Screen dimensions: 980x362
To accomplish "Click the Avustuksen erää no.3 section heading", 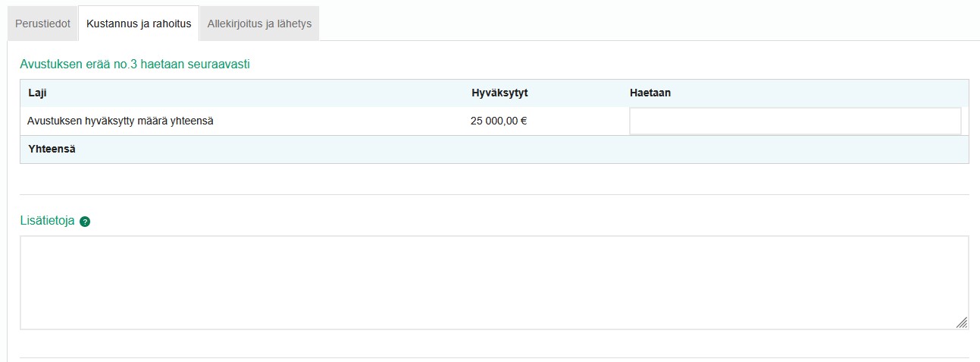I will (x=135, y=64).
